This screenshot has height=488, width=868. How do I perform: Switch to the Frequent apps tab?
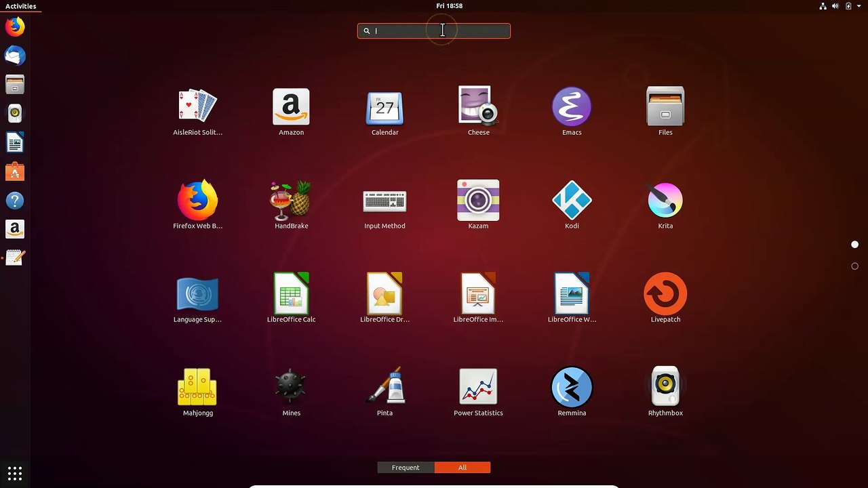point(406,468)
